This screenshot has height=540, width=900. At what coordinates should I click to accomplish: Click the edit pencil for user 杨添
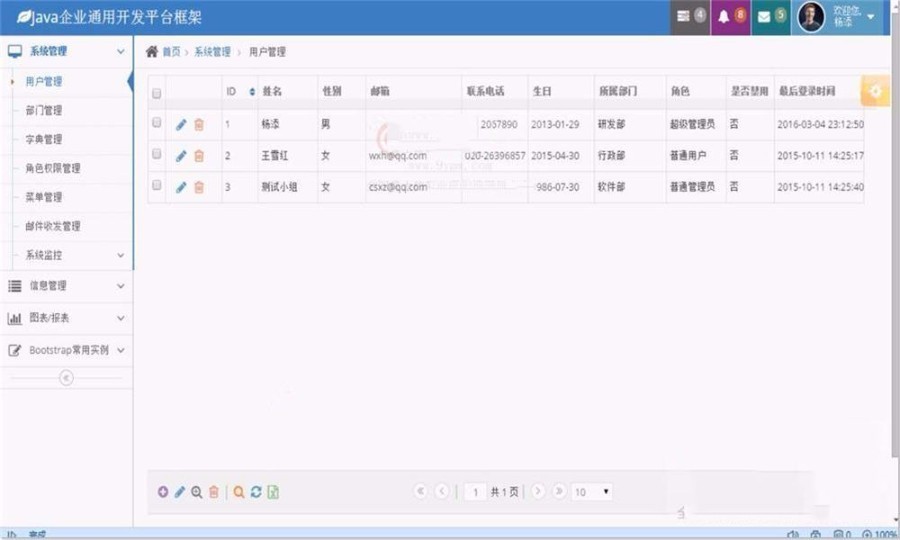[x=181, y=125]
